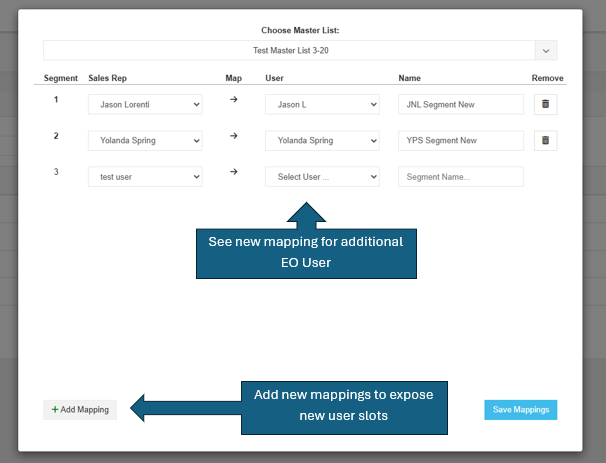Open the Choose Master List chevron
Image resolution: width=606 pixels, height=463 pixels.
(546, 51)
